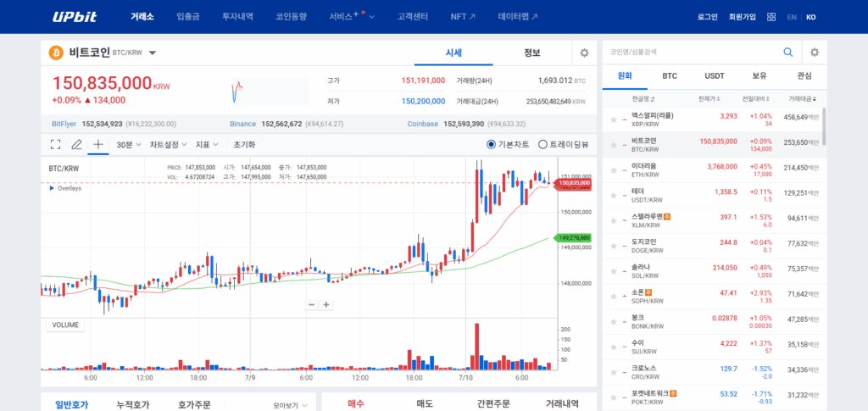Viewport: 868px width, 411px height.
Task: Open the apps grid icon in header
Action: coord(771,17)
